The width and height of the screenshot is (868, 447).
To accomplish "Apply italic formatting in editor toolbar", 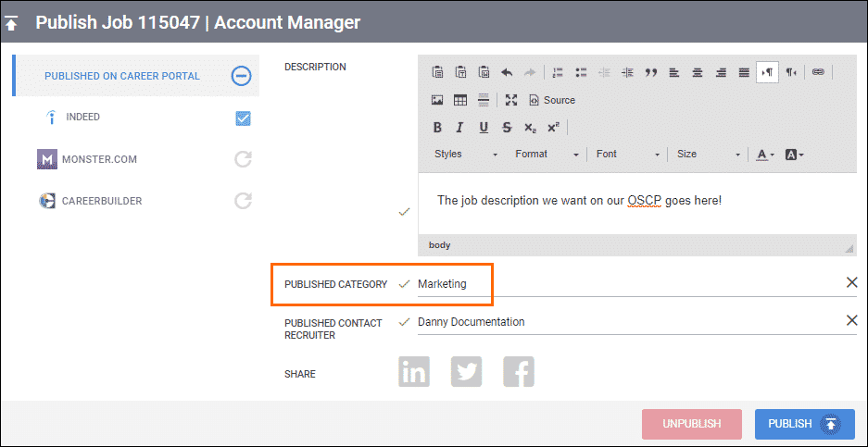I will coord(459,128).
